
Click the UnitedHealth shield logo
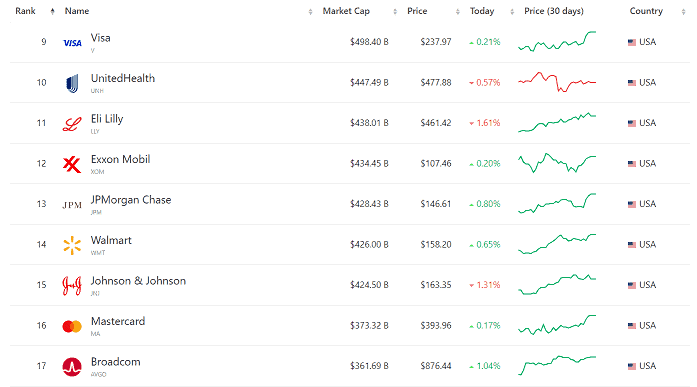coord(72,83)
